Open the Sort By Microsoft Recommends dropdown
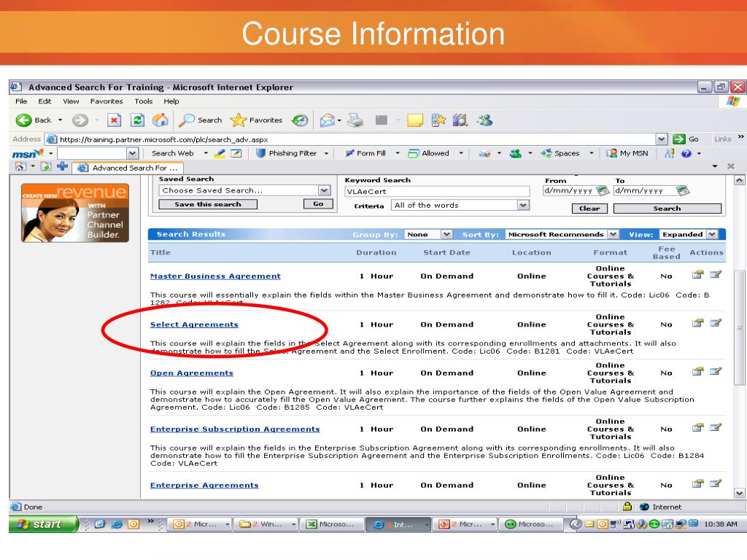This screenshot has height=560, width=747. [613, 234]
